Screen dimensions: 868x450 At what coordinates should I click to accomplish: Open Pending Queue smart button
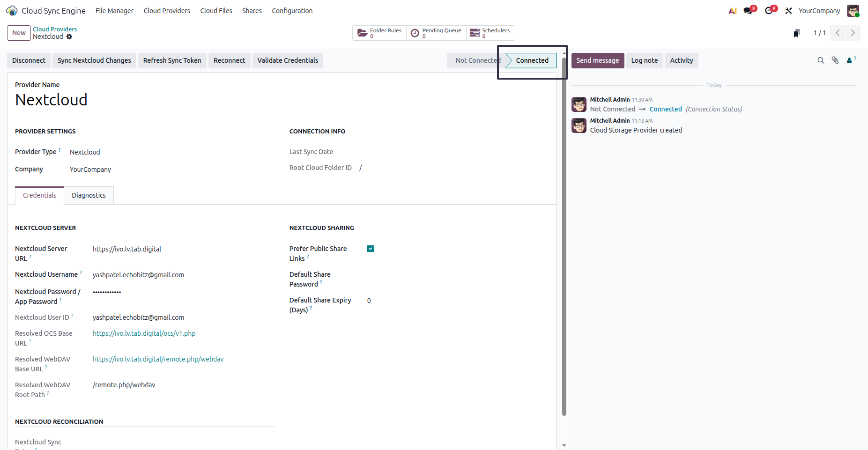[436, 33]
